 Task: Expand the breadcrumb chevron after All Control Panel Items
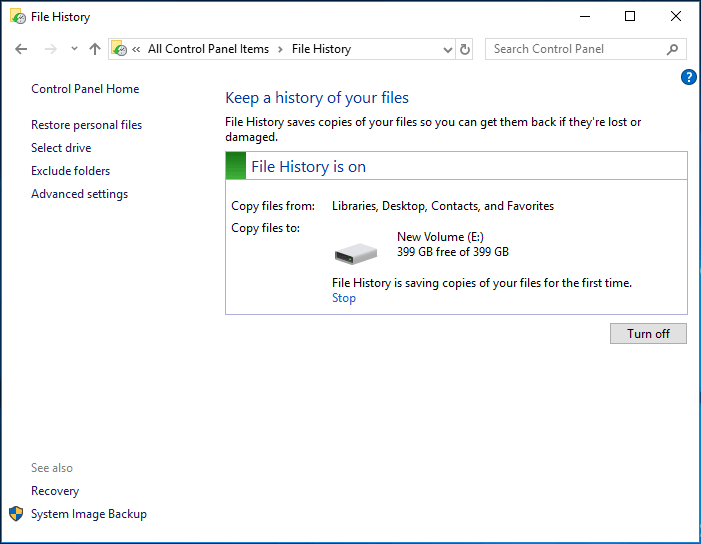click(x=280, y=49)
